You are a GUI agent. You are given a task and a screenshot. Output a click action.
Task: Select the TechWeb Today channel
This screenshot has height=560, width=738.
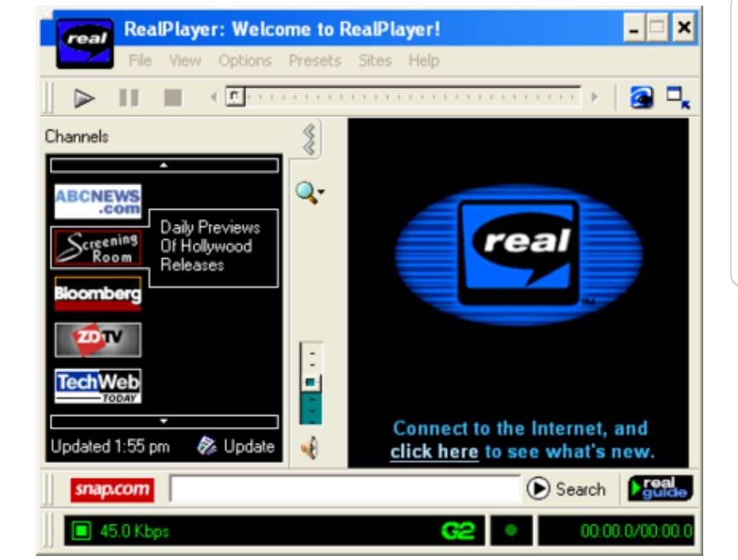98,386
